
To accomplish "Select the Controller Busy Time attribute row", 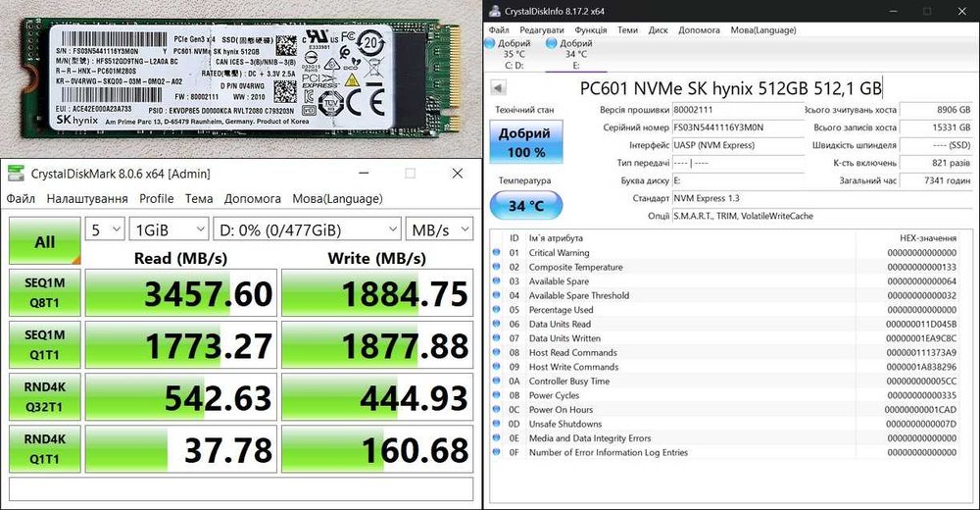I will click(x=725, y=382).
